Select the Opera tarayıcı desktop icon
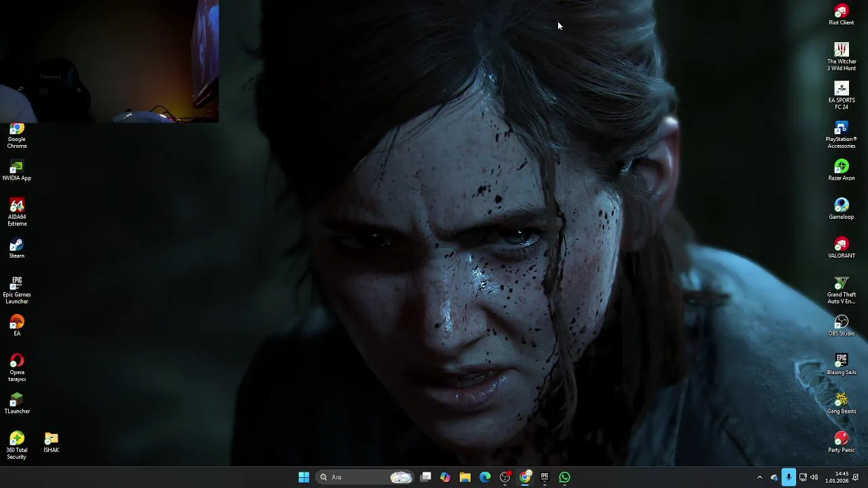 click(17, 367)
